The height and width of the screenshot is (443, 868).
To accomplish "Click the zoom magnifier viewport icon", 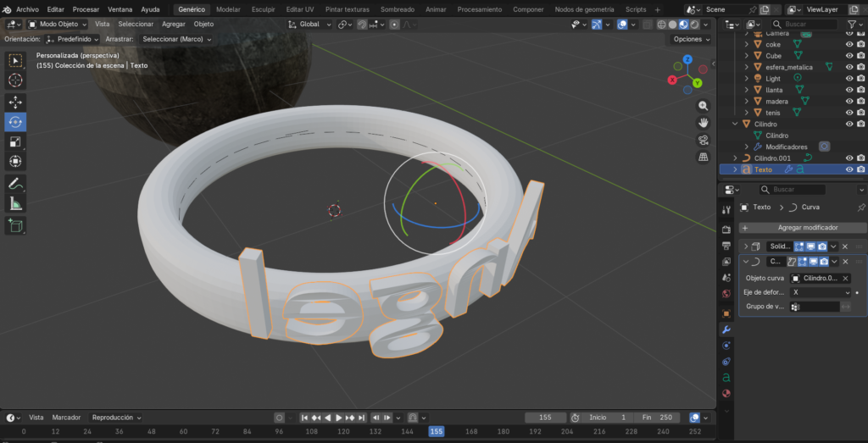I will click(703, 106).
